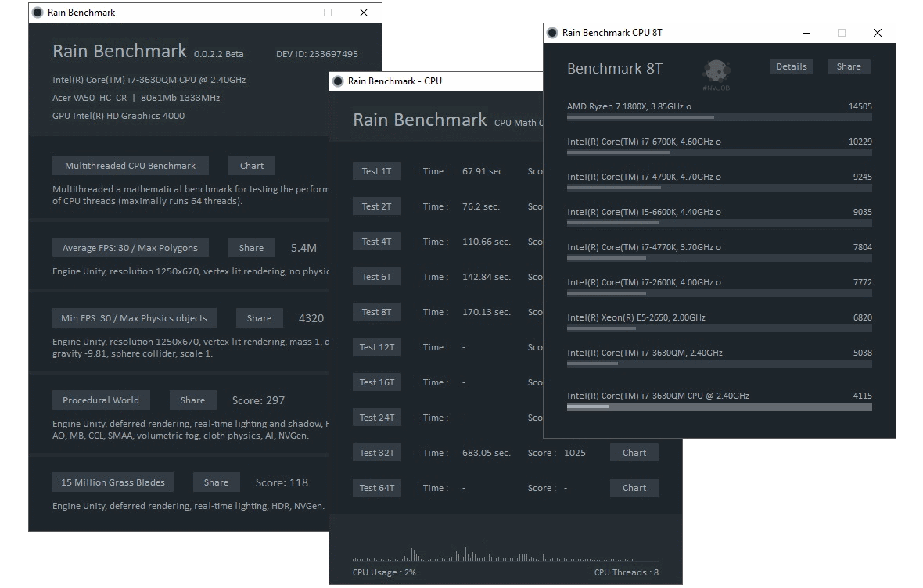
Task: Open the Chart for the multithreaded benchmark
Action: [x=251, y=165]
